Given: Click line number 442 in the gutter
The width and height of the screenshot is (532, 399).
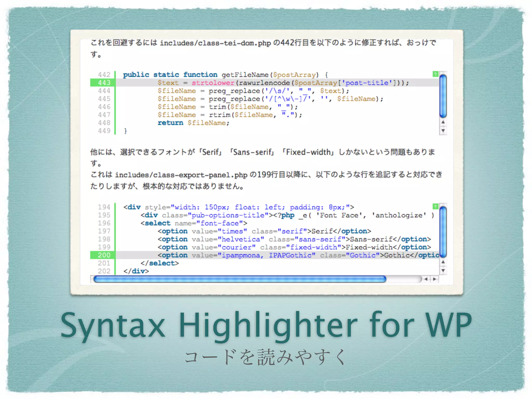Looking at the screenshot, I should pos(104,75).
